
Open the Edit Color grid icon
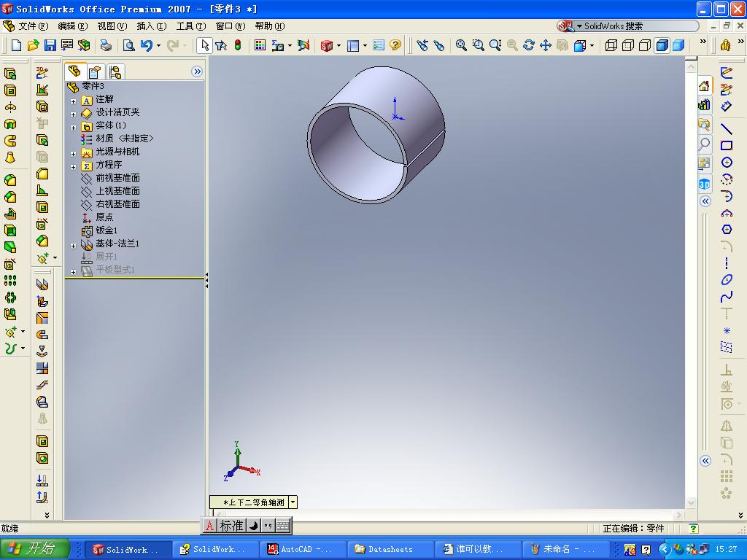(x=260, y=45)
